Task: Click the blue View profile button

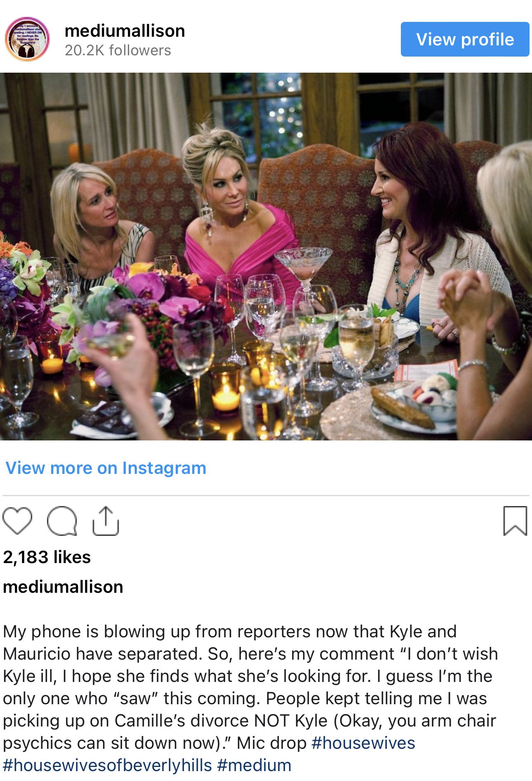Action: 465,39
